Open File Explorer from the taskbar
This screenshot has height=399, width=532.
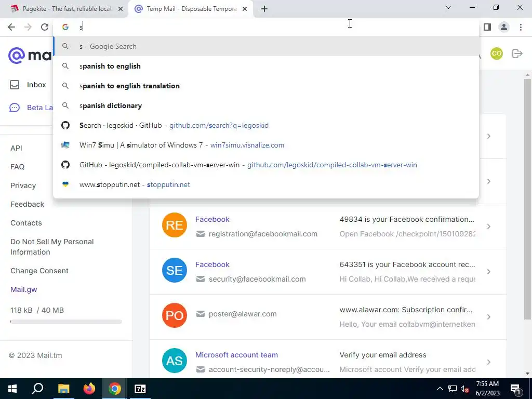[x=63, y=389]
